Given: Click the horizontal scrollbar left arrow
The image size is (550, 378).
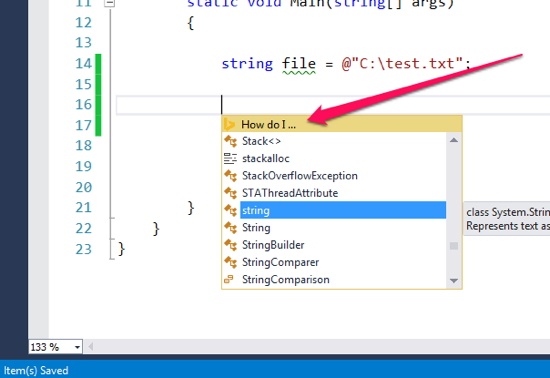Looking at the screenshot, I should click(90, 347).
